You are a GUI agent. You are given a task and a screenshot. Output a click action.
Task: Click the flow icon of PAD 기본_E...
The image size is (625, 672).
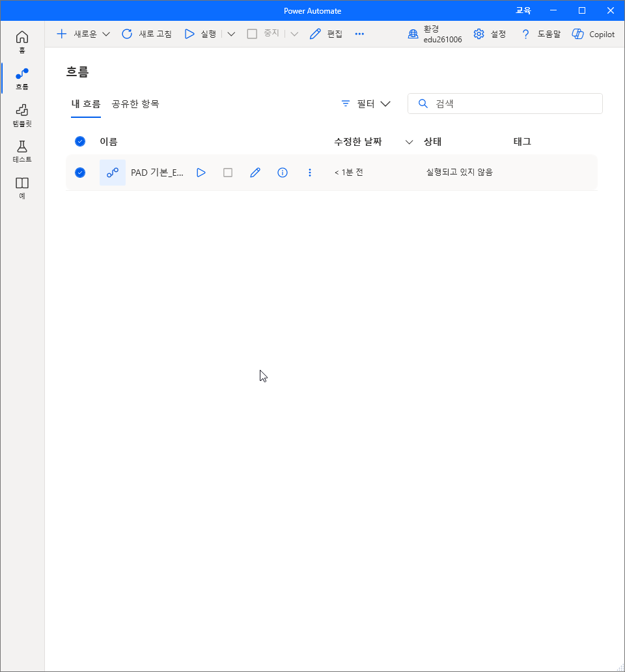(x=113, y=173)
